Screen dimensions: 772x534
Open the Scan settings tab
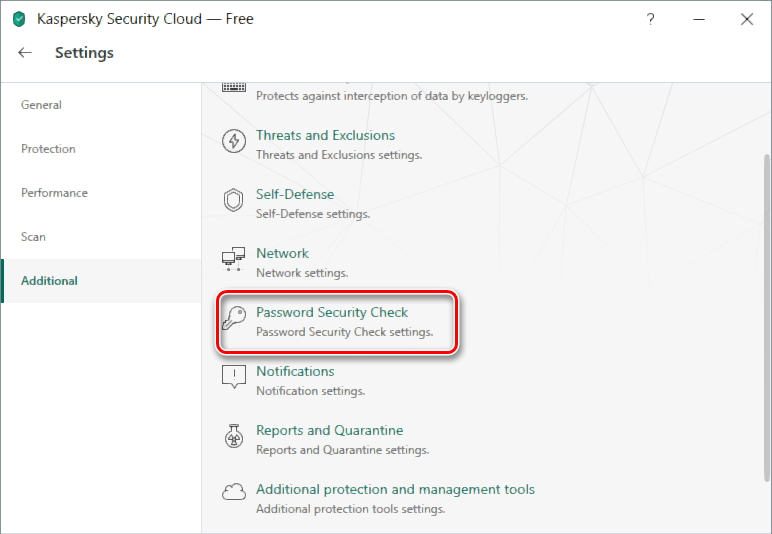click(33, 237)
